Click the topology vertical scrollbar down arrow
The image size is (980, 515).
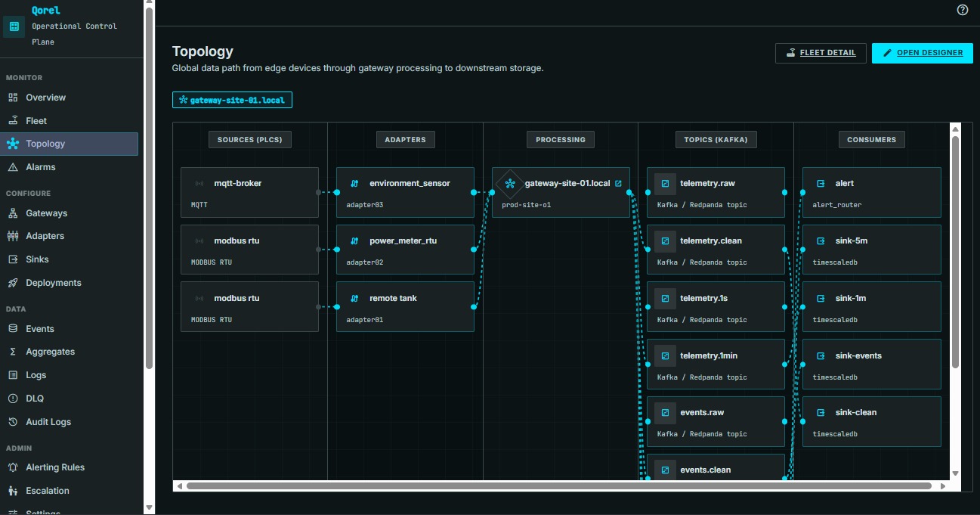coord(955,473)
